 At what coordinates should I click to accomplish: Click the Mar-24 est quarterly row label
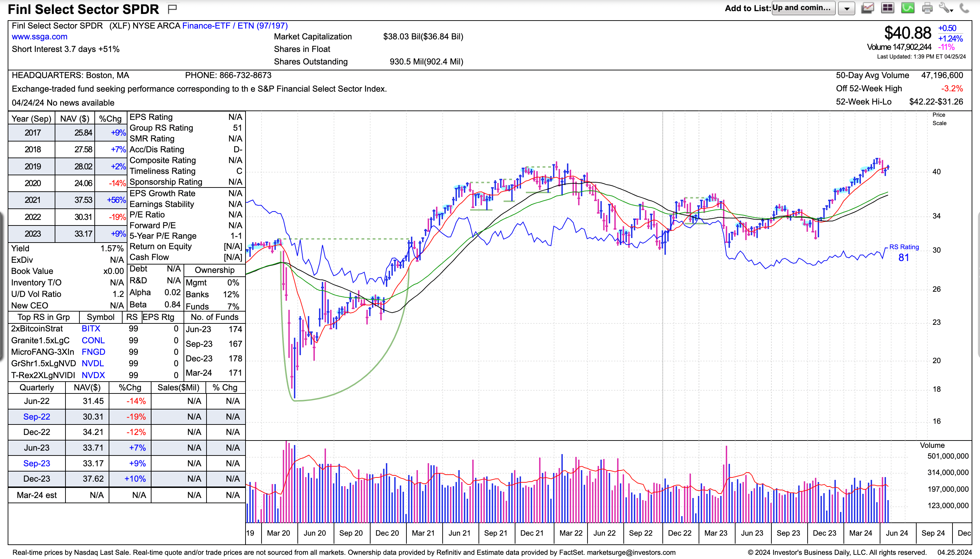[37, 496]
